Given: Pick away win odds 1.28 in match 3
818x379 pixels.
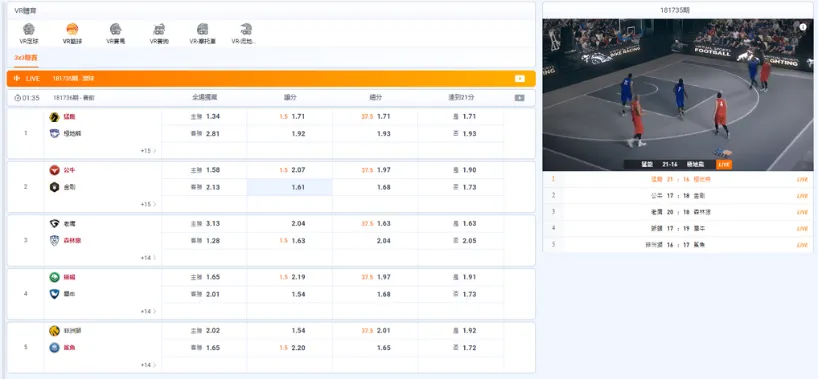Looking at the screenshot, I should (x=204, y=241).
